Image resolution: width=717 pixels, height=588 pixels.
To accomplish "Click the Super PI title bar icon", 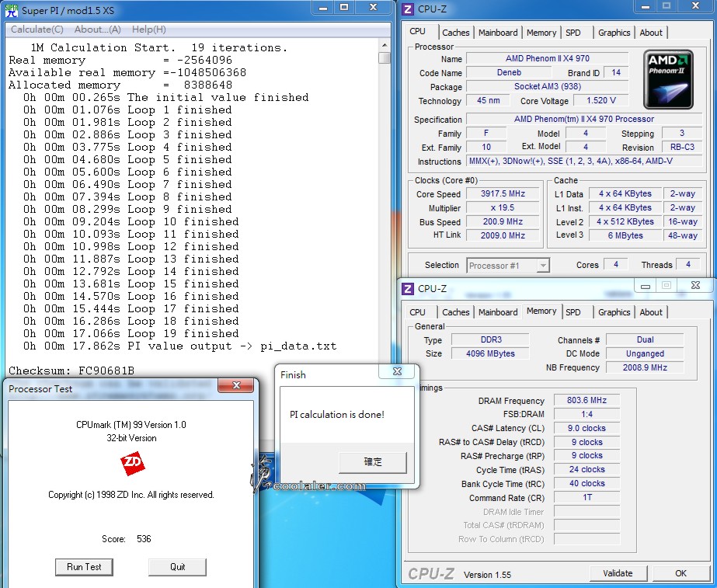I will click(11, 10).
